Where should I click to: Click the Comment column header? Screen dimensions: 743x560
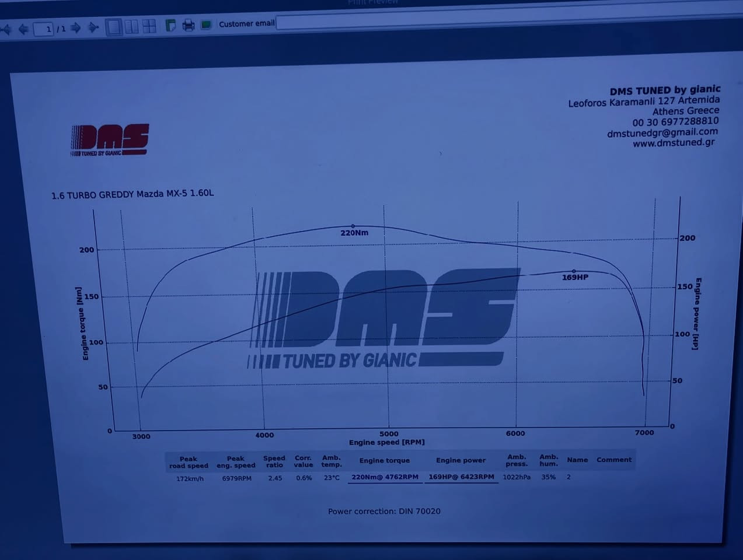pyautogui.click(x=614, y=460)
